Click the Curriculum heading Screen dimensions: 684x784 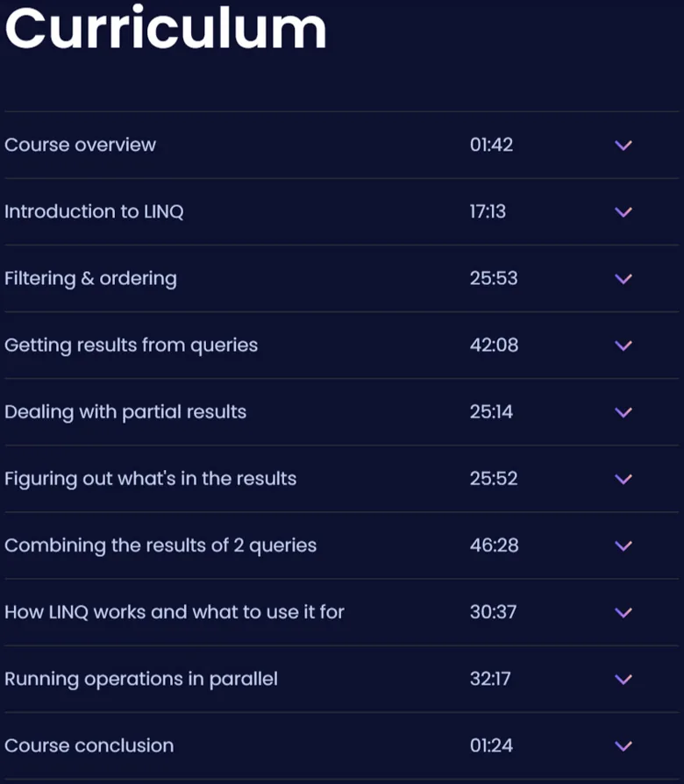(x=166, y=28)
